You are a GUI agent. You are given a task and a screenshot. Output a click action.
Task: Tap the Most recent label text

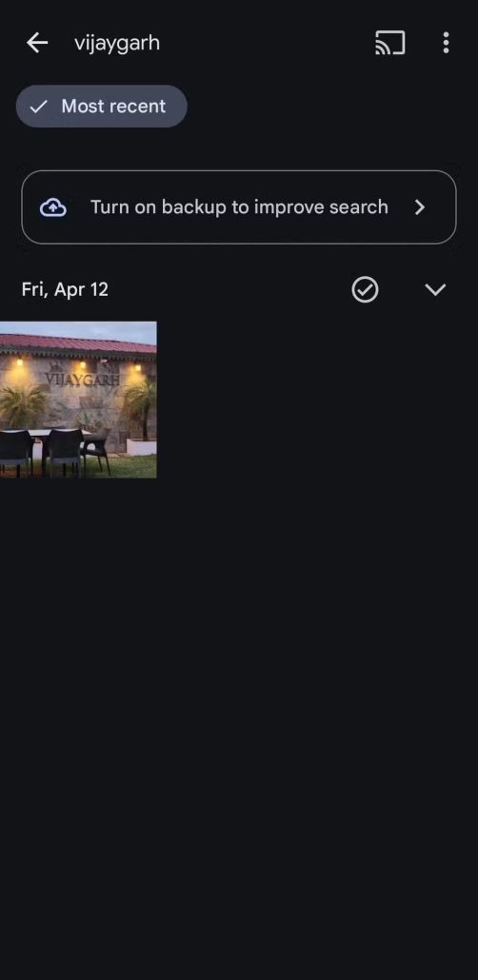(x=113, y=107)
